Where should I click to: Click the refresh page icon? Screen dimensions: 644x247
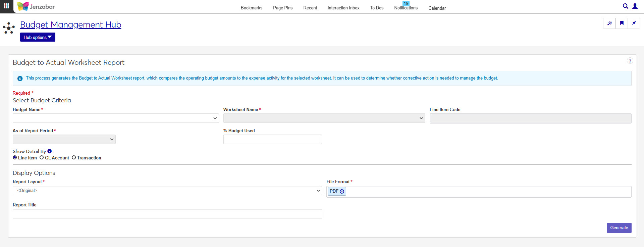coord(609,23)
